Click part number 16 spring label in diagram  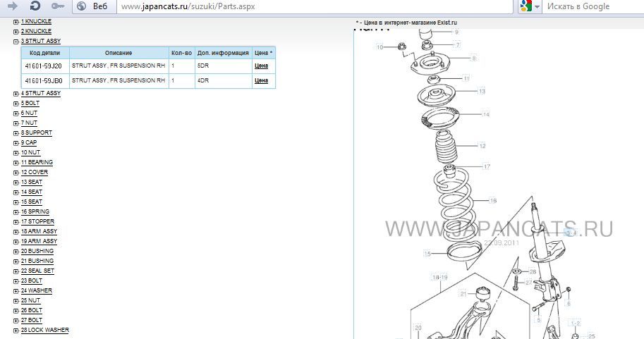tap(493, 201)
